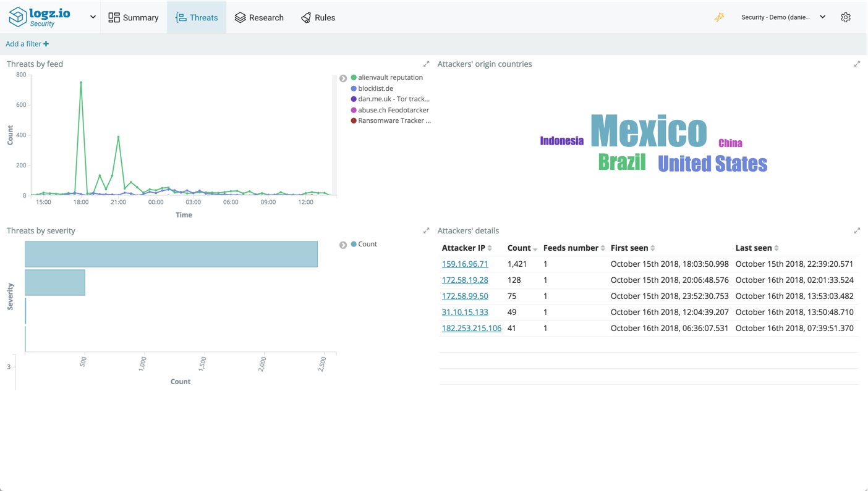
Task: Open attacker IP 31.10.15.133
Action: pyautogui.click(x=464, y=312)
